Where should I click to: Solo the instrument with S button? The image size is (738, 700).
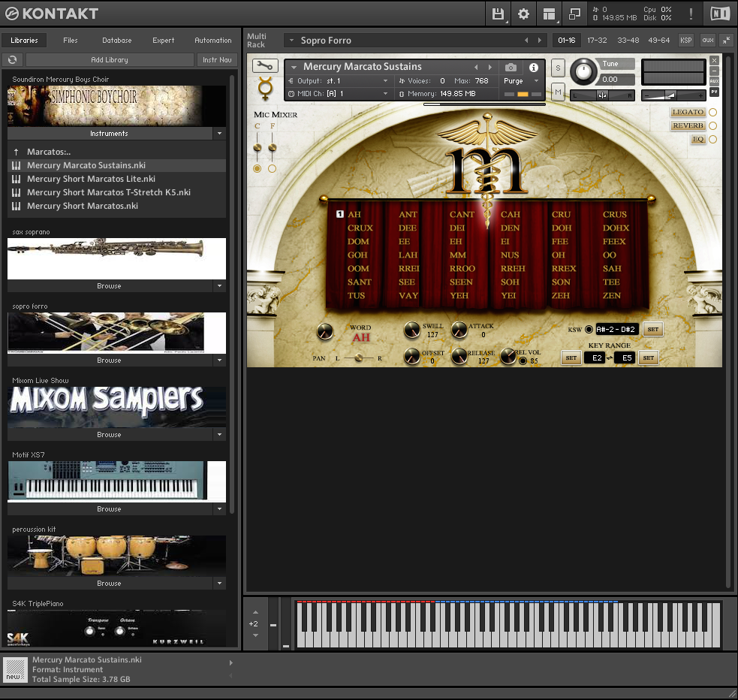click(x=558, y=68)
